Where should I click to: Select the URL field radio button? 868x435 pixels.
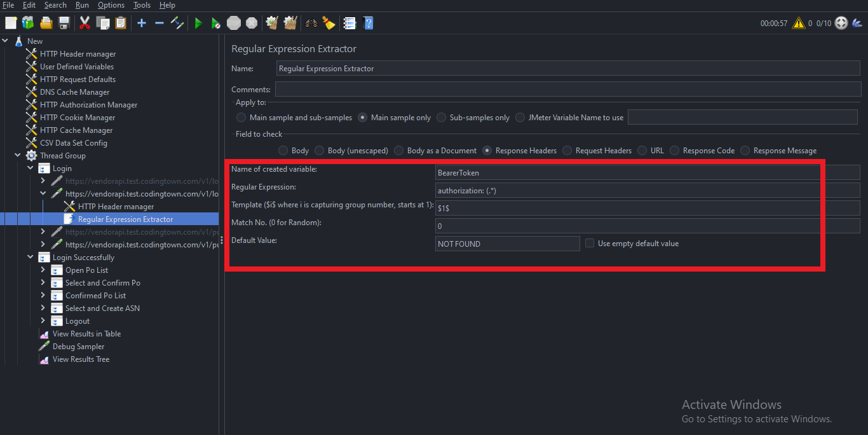tap(642, 151)
